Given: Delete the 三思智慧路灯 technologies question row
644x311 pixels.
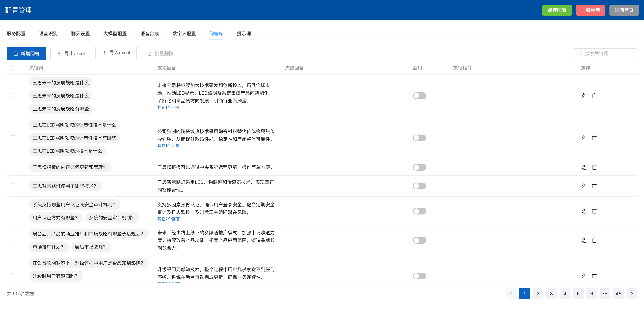Looking at the screenshot, I should click(594, 186).
